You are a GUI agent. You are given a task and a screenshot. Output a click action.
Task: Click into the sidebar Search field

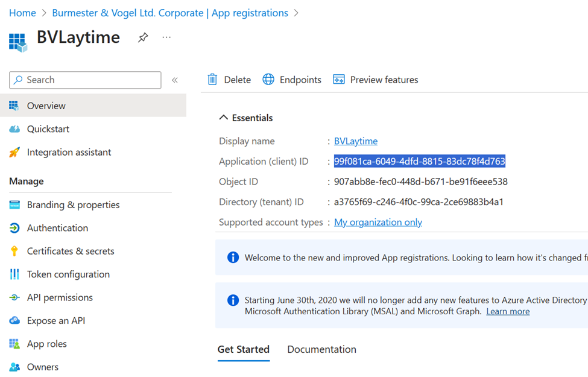click(x=85, y=80)
